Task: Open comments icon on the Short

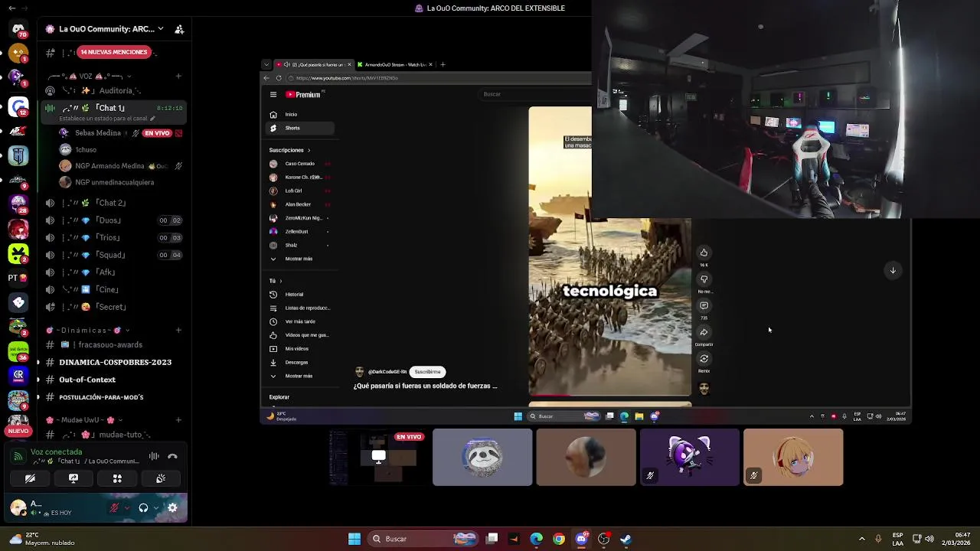Action: [704, 305]
